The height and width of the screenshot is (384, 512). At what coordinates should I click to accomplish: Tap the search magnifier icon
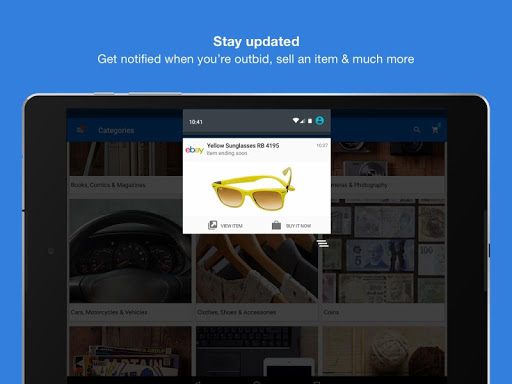417,130
